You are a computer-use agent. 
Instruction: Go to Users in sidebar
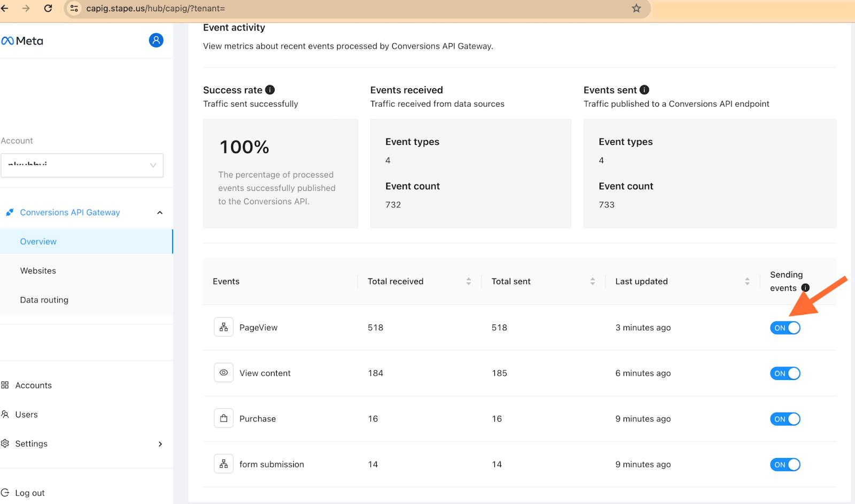pos(26,414)
